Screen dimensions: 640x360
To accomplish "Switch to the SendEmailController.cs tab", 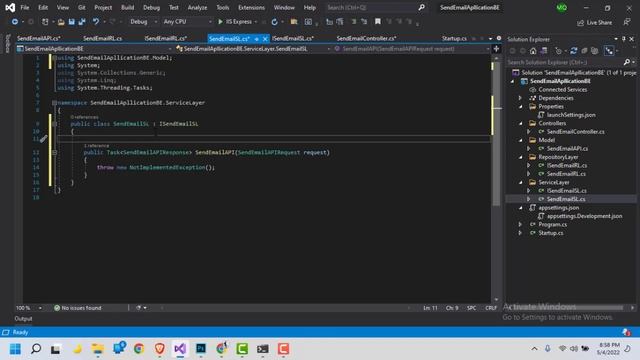I will [x=367, y=38].
